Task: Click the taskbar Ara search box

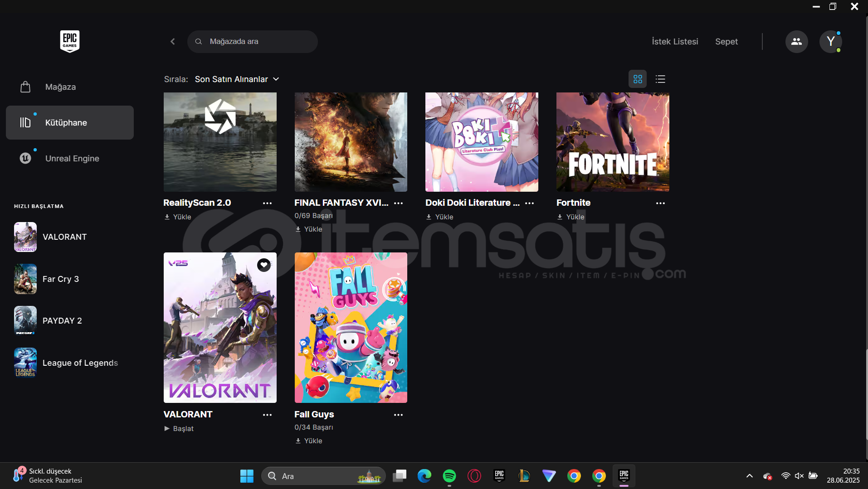Action: pyautogui.click(x=323, y=476)
